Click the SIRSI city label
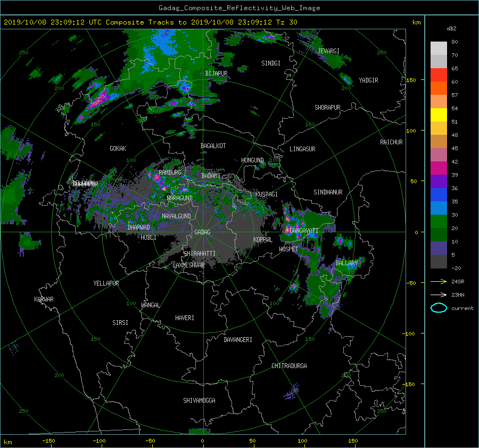Viewport: 479px width, 448px height. click(120, 323)
